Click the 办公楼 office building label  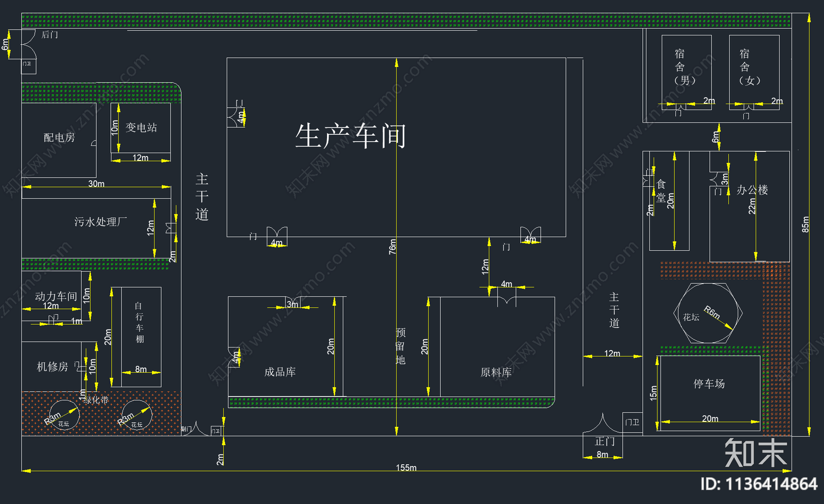pyautogui.click(x=752, y=190)
